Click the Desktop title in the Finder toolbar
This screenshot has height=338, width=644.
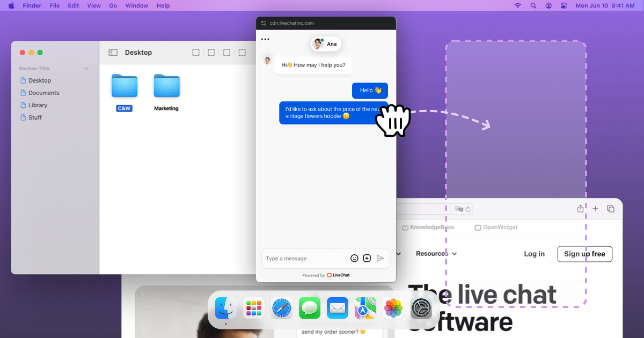tap(138, 53)
